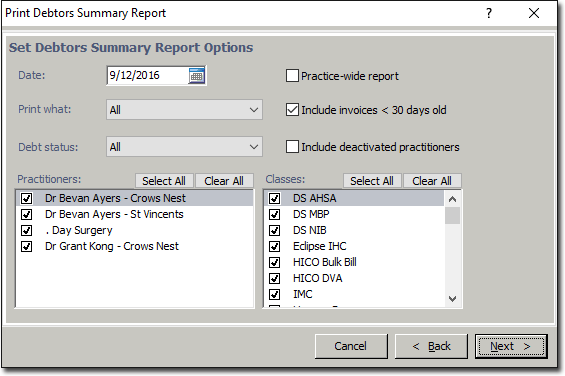Tick Include deactivated practitioners checkbox

coord(292,147)
